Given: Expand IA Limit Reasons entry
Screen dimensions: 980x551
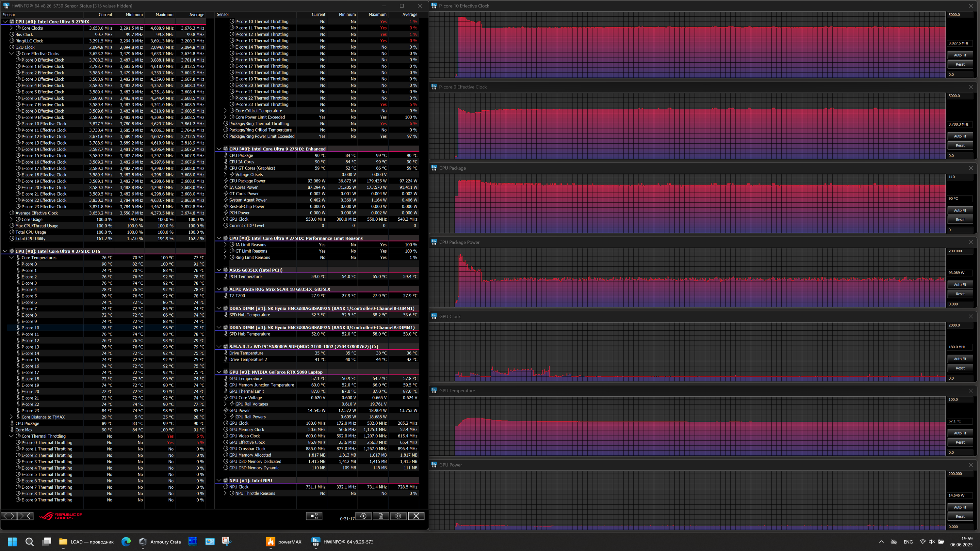Looking at the screenshot, I should tap(225, 245).
